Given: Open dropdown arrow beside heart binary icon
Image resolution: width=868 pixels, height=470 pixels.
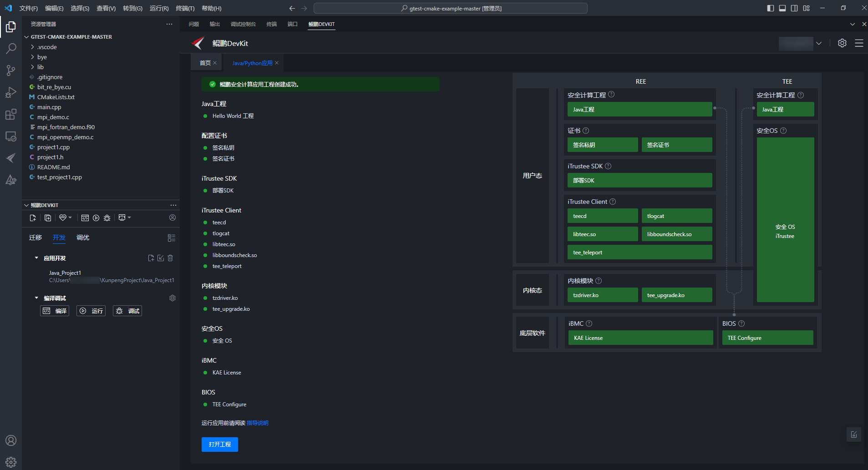Looking at the screenshot, I should click(70, 217).
